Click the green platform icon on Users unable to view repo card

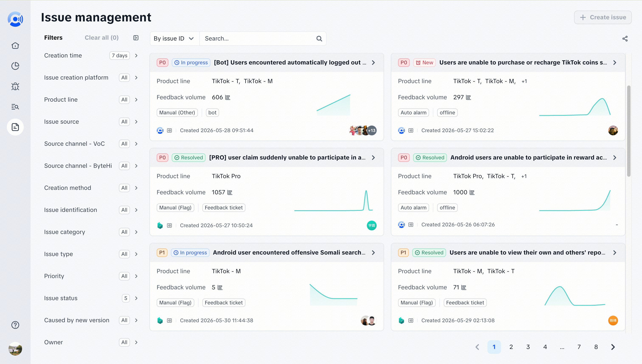coord(401,320)
